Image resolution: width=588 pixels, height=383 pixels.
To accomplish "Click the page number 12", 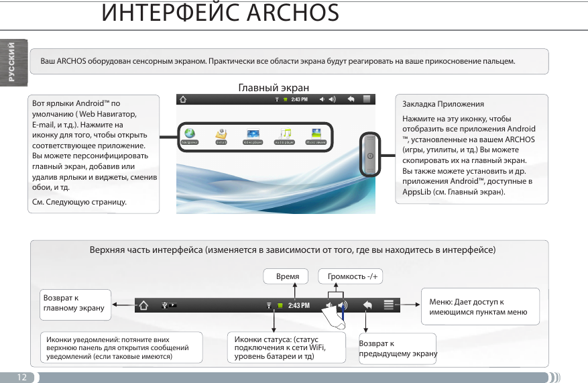I will pos(21,377).
